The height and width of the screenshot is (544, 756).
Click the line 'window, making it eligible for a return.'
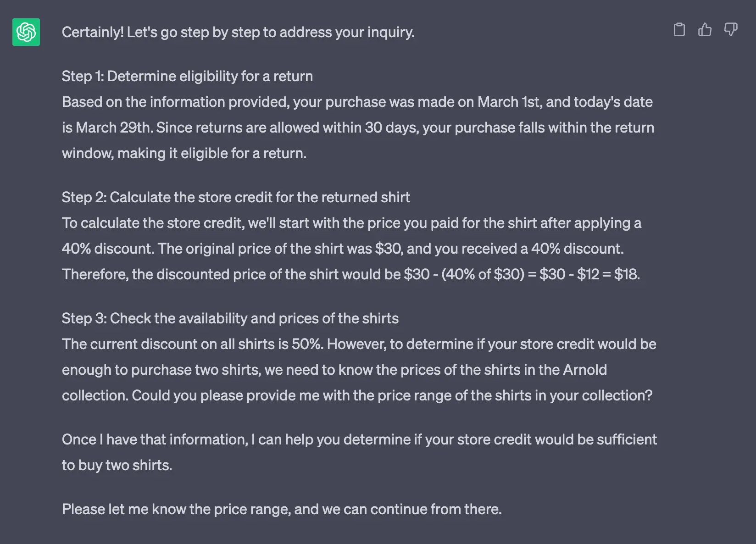point(184,153)
